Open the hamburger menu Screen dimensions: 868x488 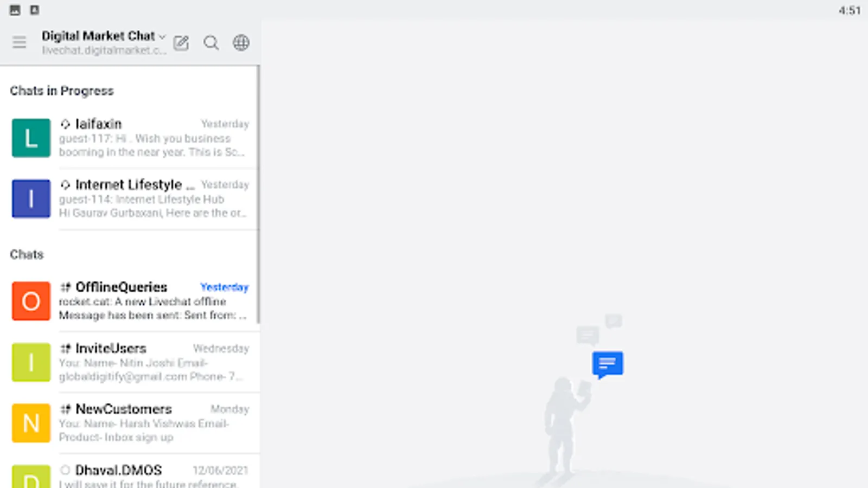[20, 42]
